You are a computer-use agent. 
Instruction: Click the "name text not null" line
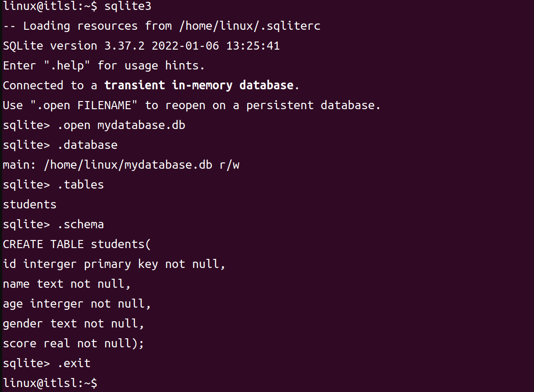point(67,284)
